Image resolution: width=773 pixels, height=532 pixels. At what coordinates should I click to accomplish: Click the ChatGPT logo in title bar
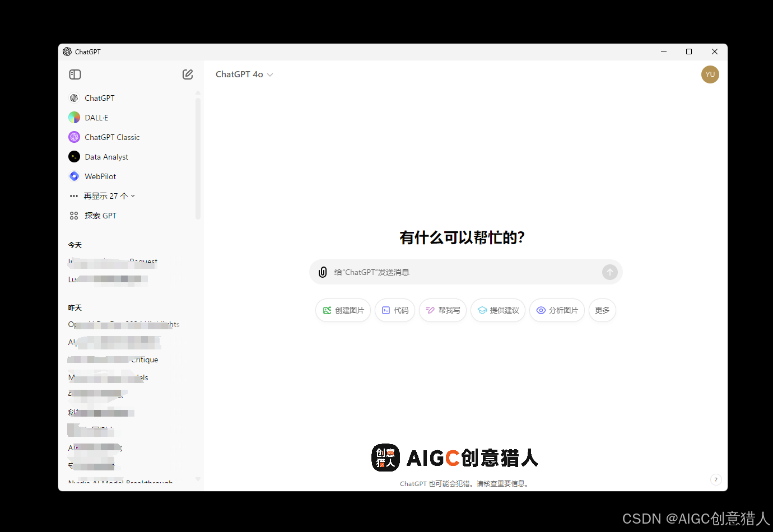pos(67,52)
